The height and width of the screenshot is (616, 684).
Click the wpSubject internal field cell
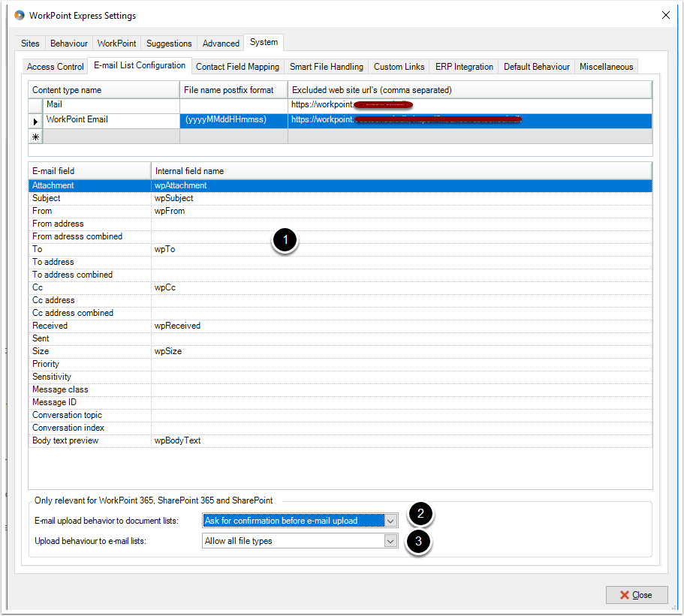tap(402, 198)
